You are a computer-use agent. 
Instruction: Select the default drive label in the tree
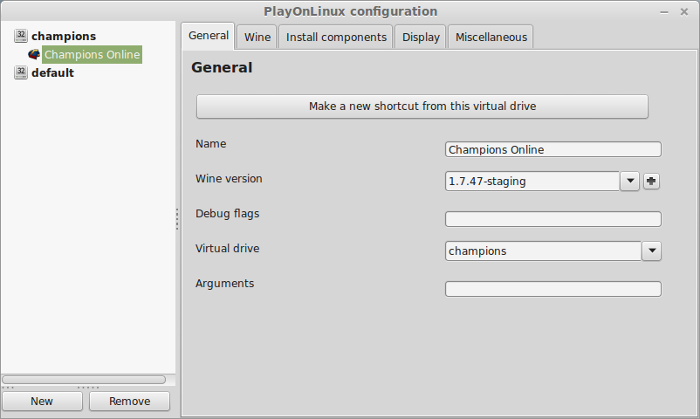point(53,73)
